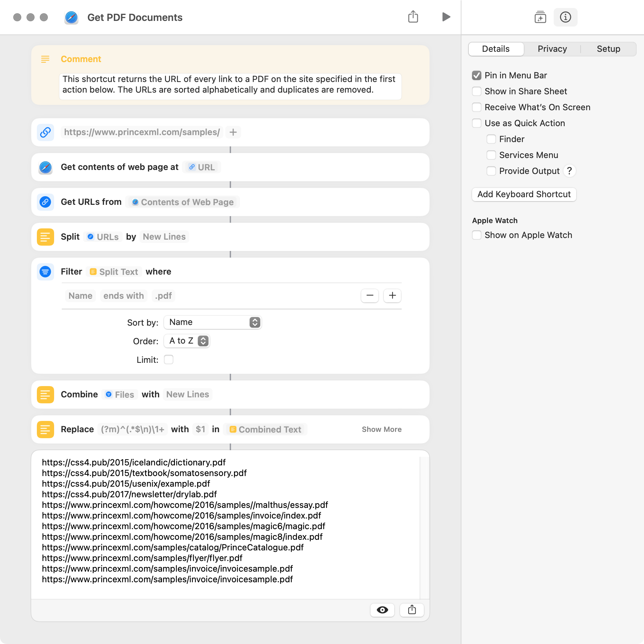
Task: Click the Combined Text variable
Action: (266, 429)
